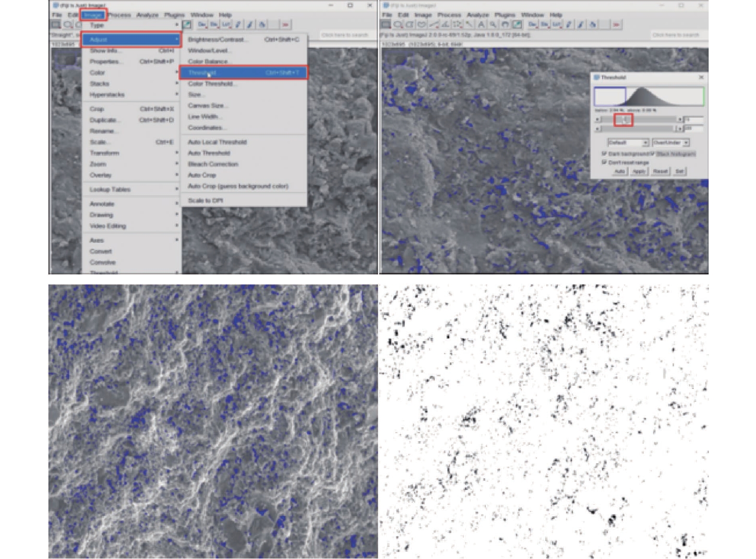Choose the Magnifying glass zoom tool

click(493, 24)
